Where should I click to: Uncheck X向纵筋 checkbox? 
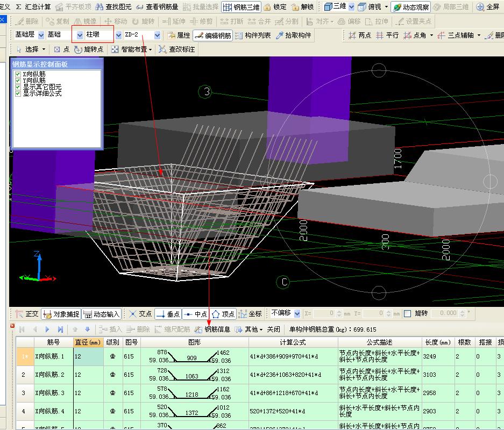click(18, 74)
